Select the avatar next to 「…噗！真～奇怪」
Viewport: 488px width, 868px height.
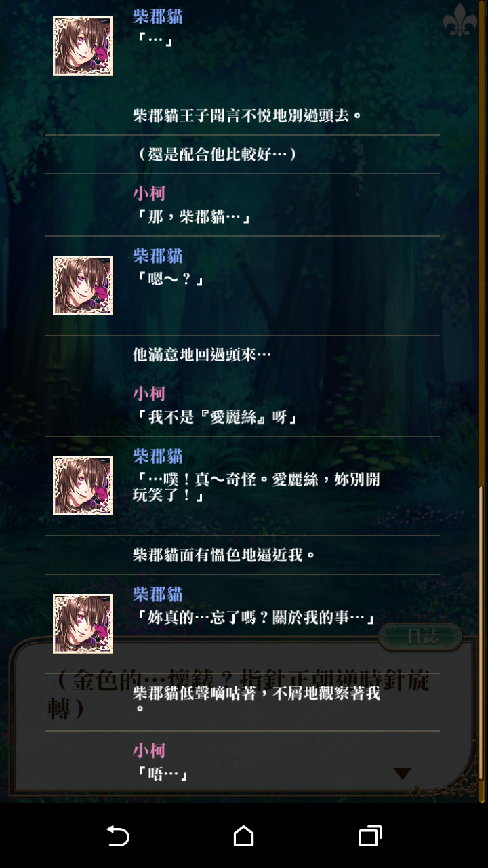pyautogui.click(x=83, y=486)
